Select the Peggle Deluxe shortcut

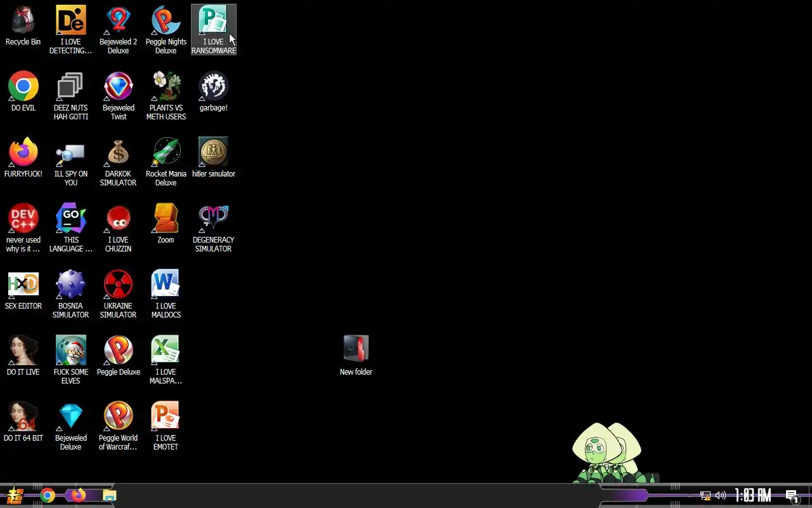point(118,356)
